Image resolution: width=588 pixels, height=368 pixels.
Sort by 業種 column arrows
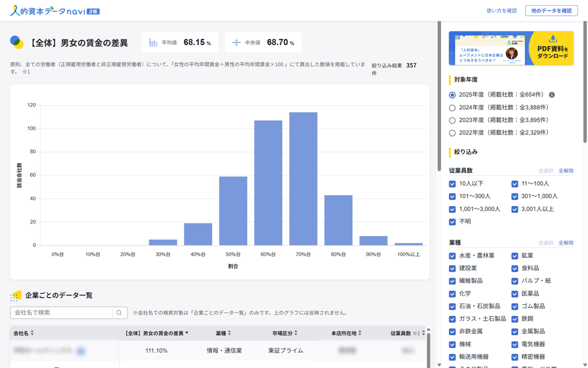(230, 333)
